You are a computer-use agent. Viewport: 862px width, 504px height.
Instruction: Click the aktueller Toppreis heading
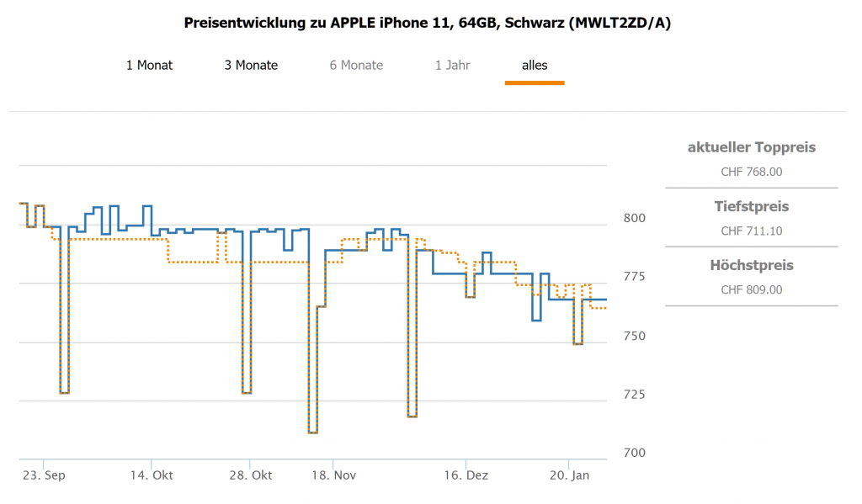pos(752,148)
